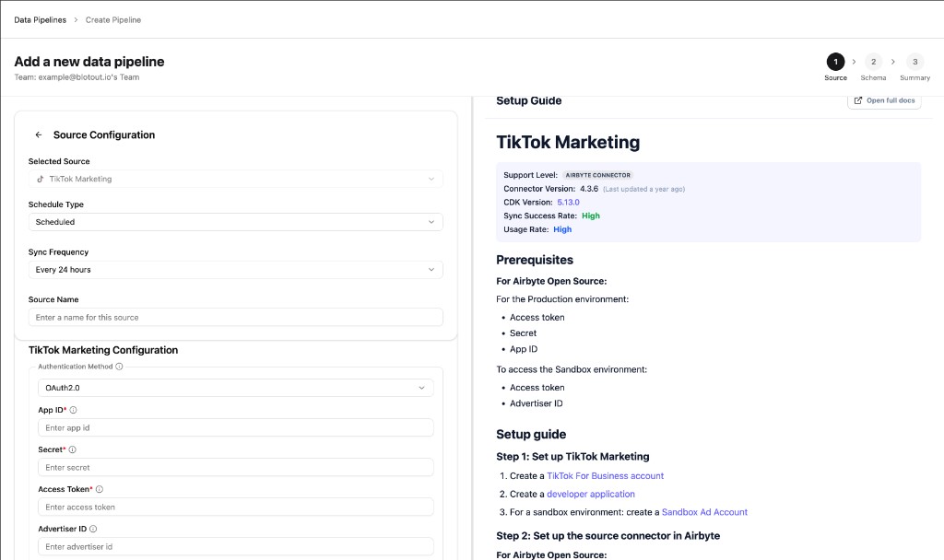
Task: Focus the App ID input field
Action: pyautogui.click(x=235, y=427)
